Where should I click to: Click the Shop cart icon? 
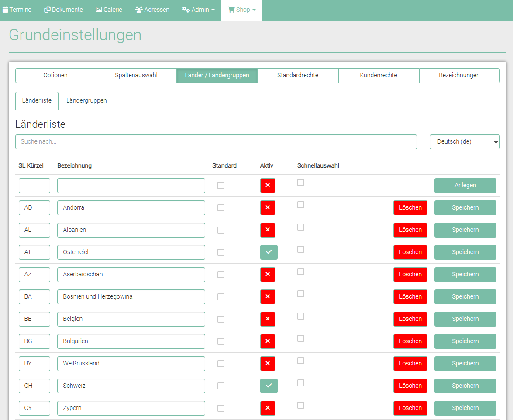(231, 10)
